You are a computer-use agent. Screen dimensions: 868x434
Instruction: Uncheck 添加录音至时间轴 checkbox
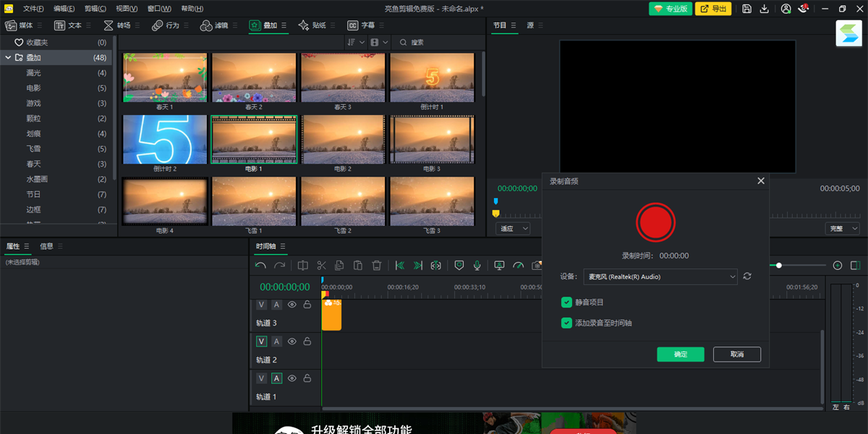coord(567,323)
